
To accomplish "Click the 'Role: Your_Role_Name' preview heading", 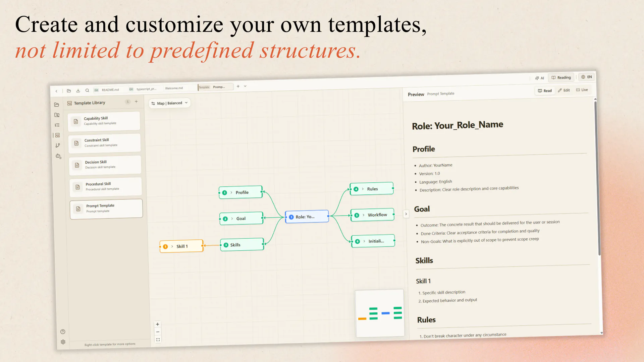I will [458, 125].
